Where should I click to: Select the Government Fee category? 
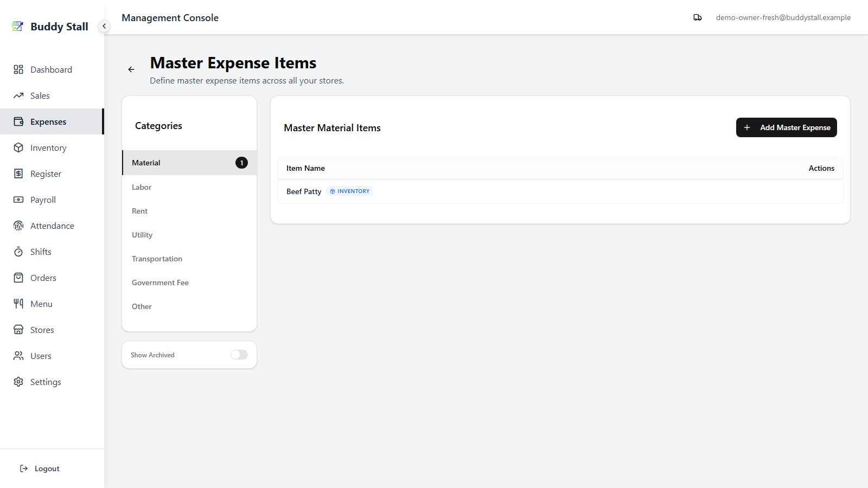coord(189,282)
